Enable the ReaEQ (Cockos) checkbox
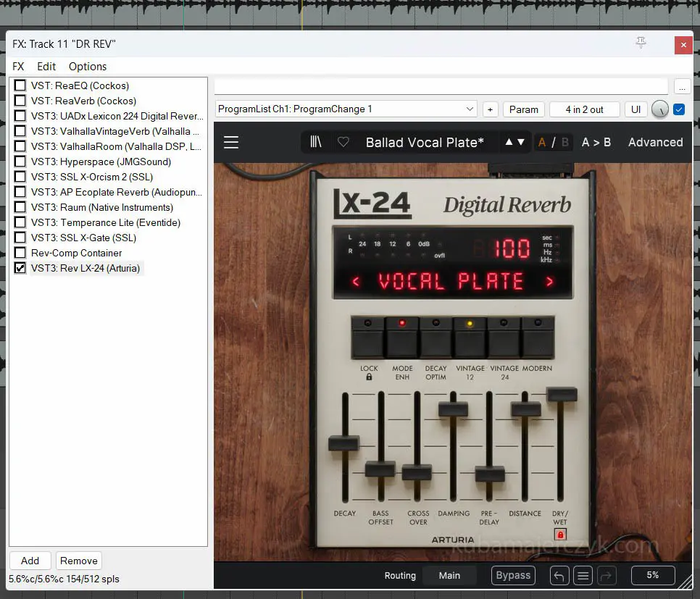Image resolution: width=700 pixels, height=599 pixels. (x=20, y=85)
